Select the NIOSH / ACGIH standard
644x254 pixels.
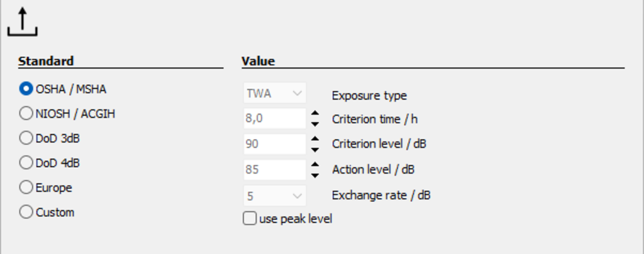(x=67, y=114)
